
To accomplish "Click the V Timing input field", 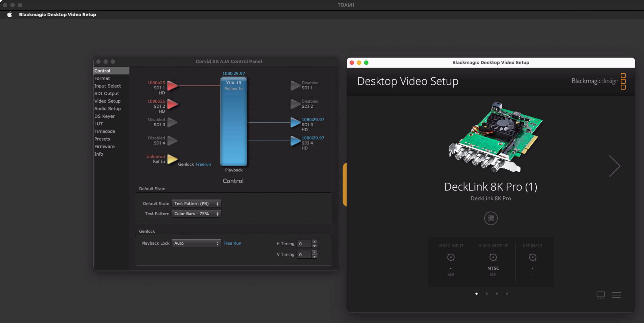I will coord(304,254).
